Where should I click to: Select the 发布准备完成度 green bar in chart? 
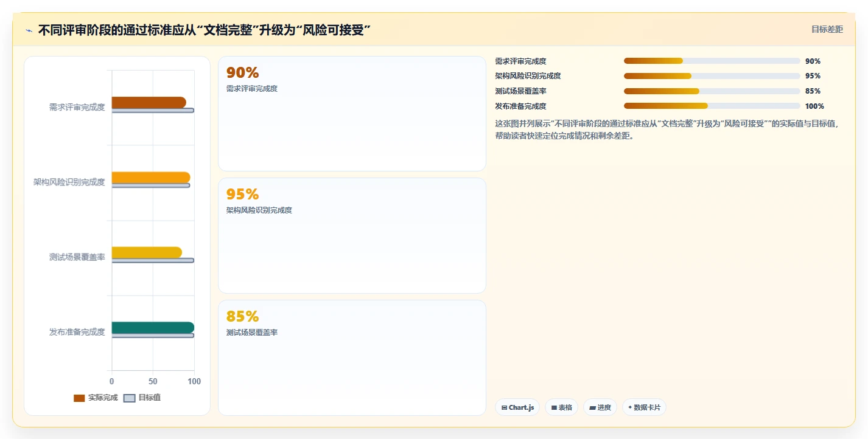pyautogui.click(x=153, y=328)
